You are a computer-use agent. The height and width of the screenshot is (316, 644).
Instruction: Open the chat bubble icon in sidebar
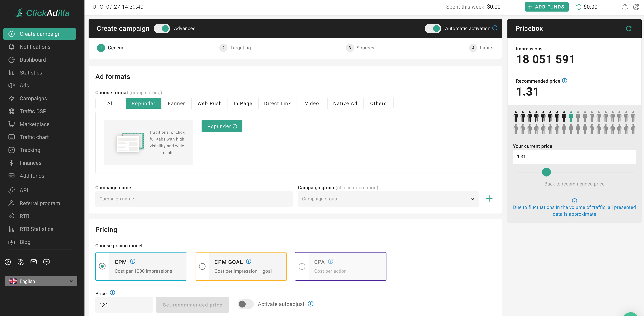[46, 262]
